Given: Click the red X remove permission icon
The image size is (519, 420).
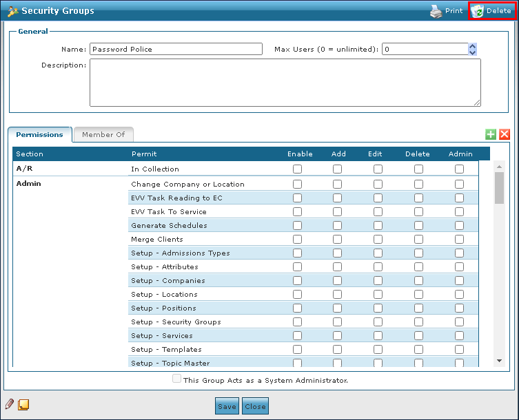Looking at the screenshot, I should 505,135.
